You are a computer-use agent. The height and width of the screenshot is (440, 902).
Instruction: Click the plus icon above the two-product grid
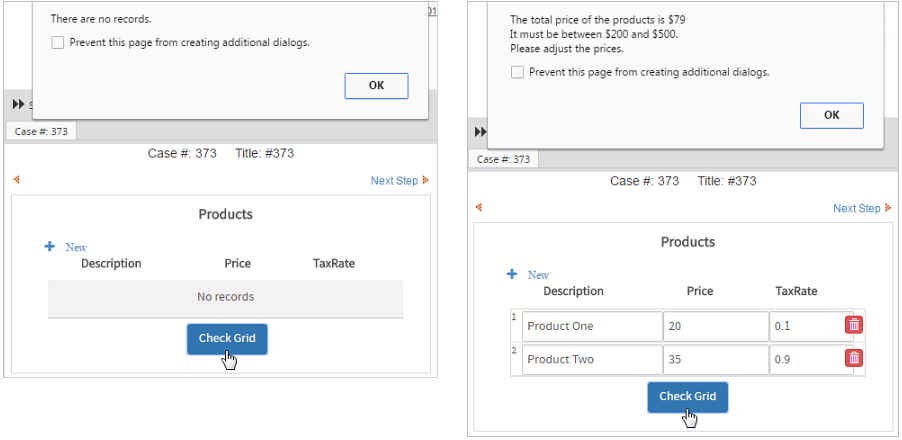coord(512,274)
